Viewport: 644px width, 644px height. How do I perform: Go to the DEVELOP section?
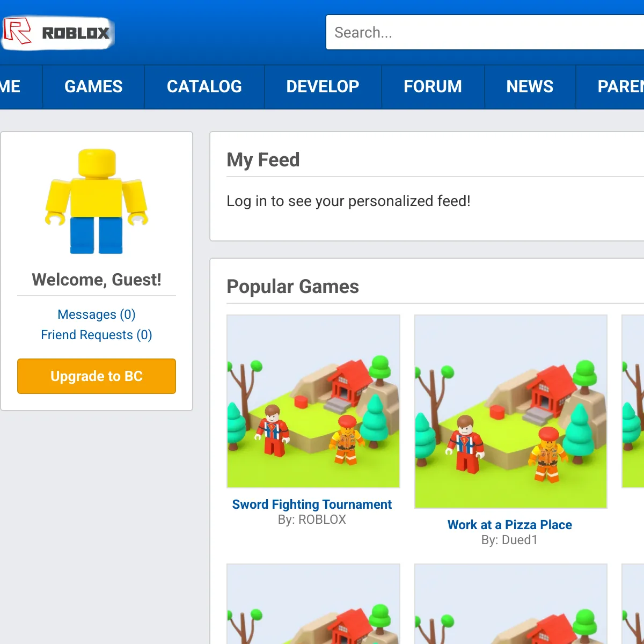(323, 87)
